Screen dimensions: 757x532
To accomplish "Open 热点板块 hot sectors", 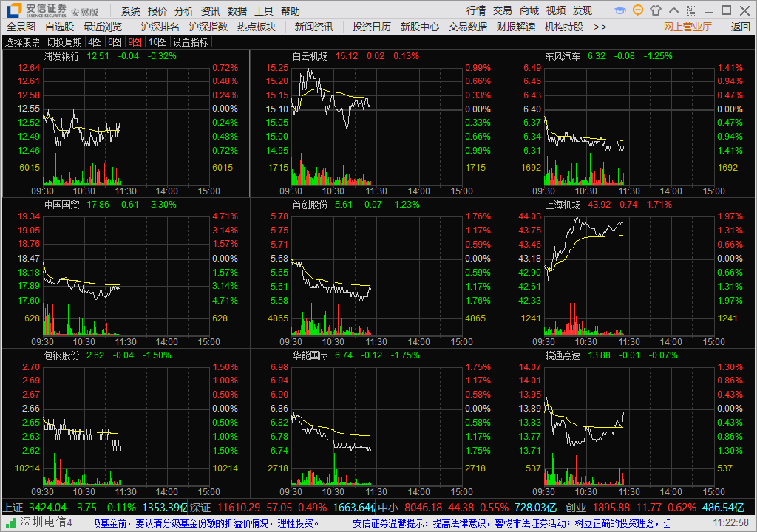I will [x=257, y=27].
